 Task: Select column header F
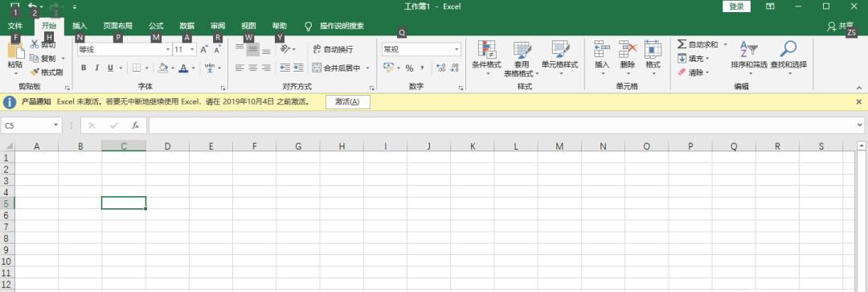[x=255, y=146]
